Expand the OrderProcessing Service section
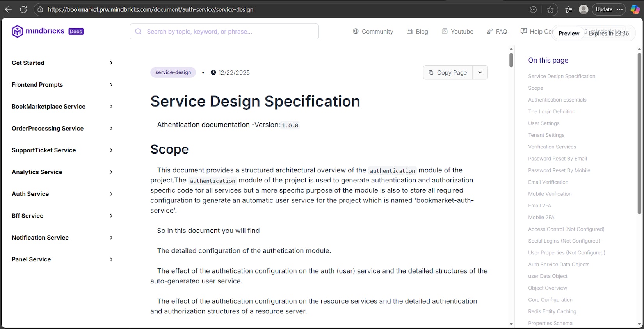644x329 pixels. pyautogui.click(x=111, y=129)
